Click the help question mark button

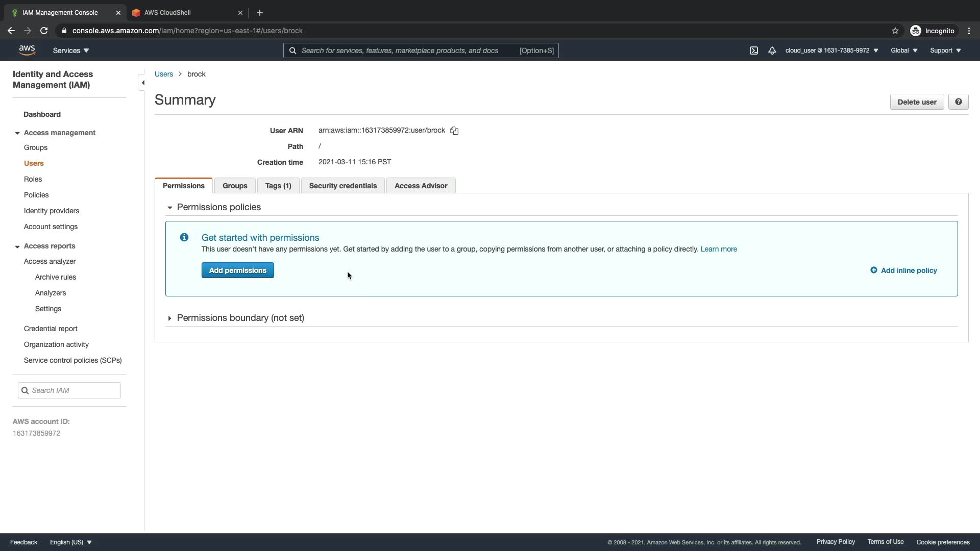click(958, 102)
